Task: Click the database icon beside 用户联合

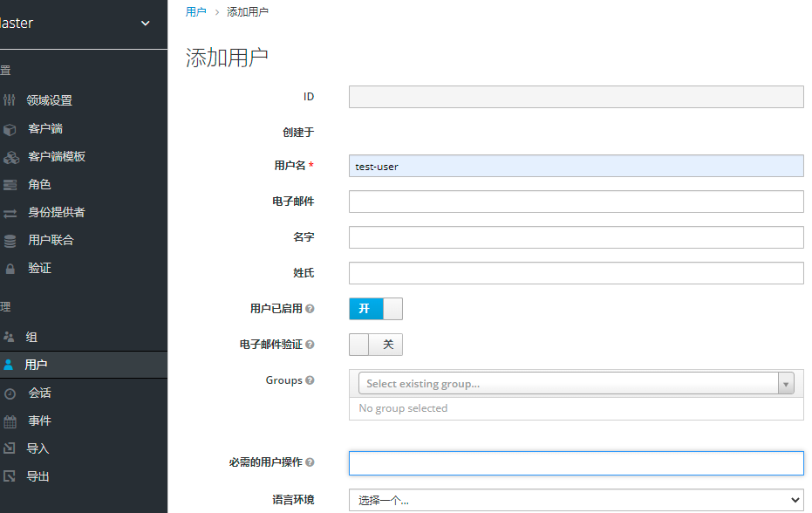Action: click(10, 241)
